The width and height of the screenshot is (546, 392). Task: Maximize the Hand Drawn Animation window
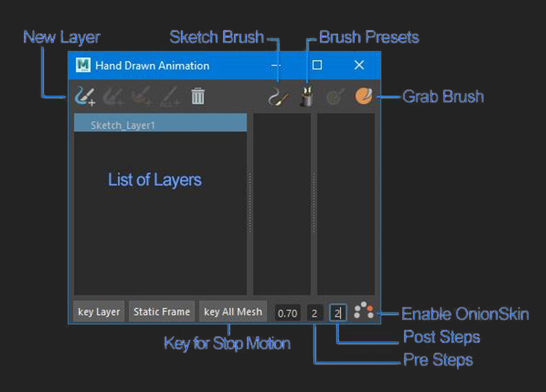point(317,65)
